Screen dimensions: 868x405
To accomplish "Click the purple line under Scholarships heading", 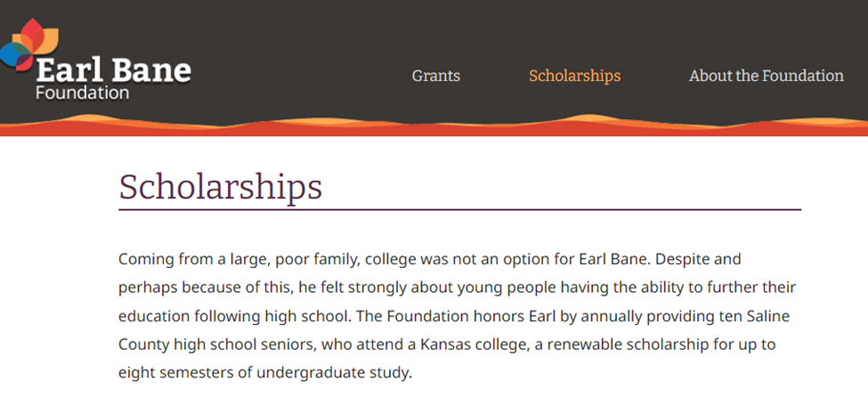I will pos(459,210).
